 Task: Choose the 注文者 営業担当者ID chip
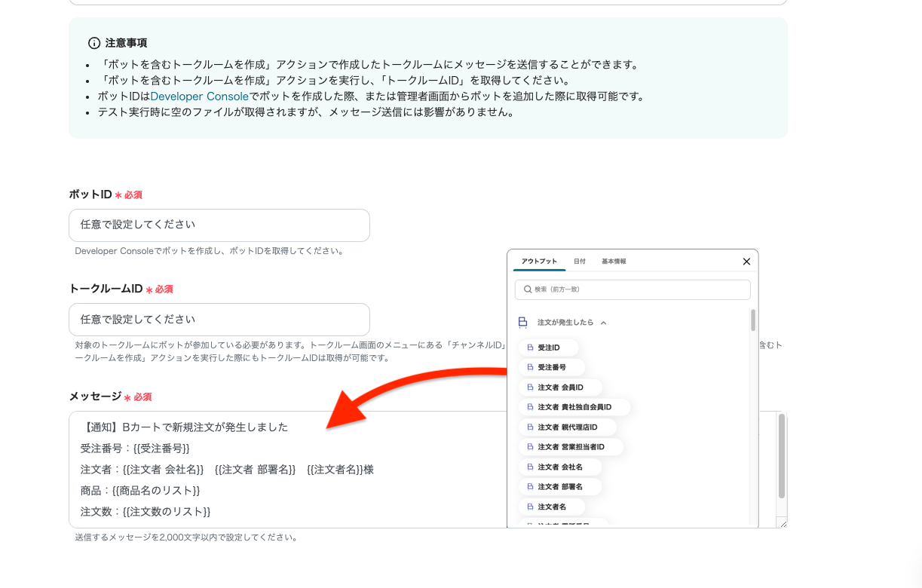(x=570, y=447)
